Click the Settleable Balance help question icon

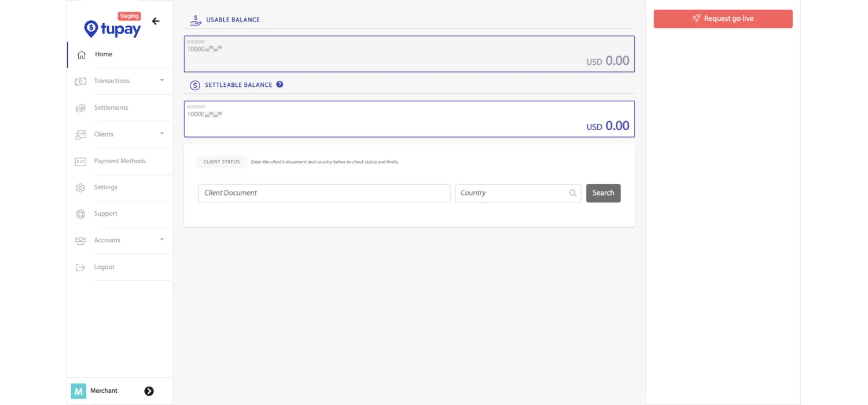(279, 84)
